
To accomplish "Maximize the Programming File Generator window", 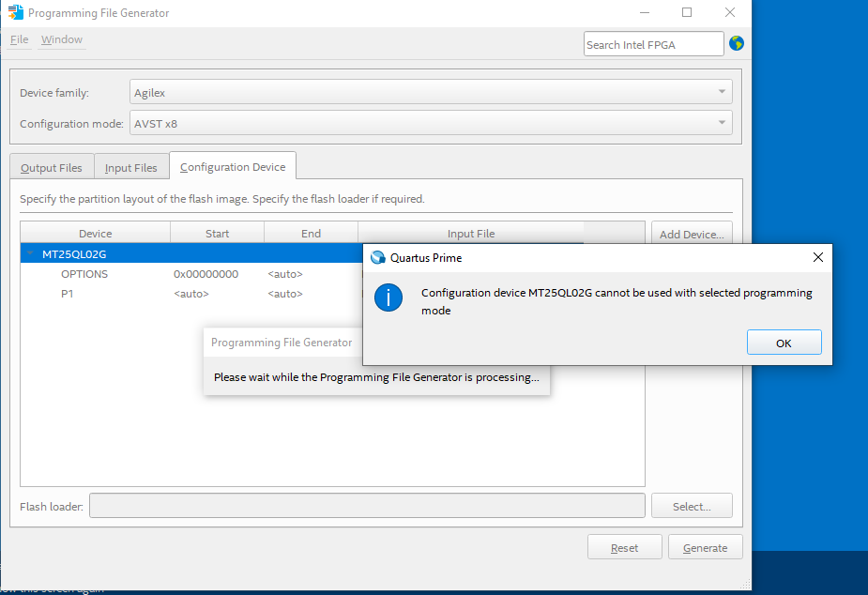I will (687, 13).
